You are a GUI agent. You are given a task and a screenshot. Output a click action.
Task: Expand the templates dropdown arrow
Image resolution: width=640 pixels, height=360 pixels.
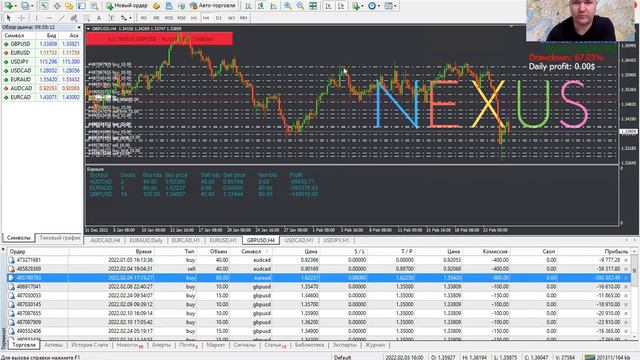(x=396, y=6)
